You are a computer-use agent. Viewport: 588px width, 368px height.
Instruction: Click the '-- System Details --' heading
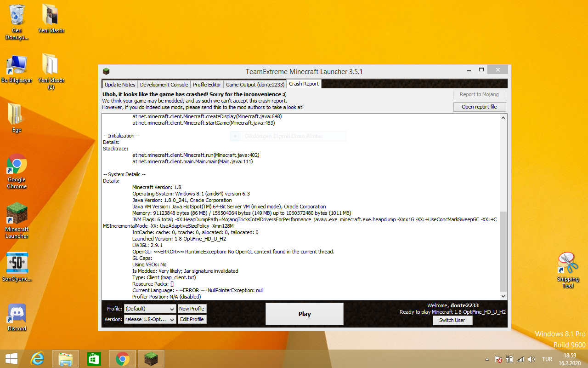[124, 174]
